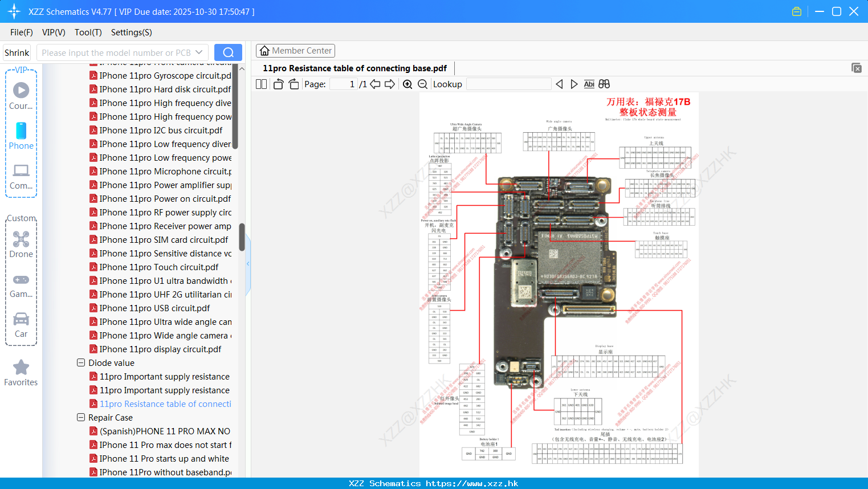Open Member Center
The image size is (868, 489).
click(x=295, y=51)
